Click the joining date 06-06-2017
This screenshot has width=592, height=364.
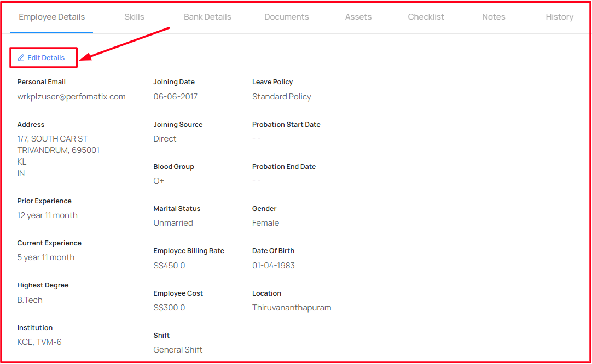click(x=176, y=97)
